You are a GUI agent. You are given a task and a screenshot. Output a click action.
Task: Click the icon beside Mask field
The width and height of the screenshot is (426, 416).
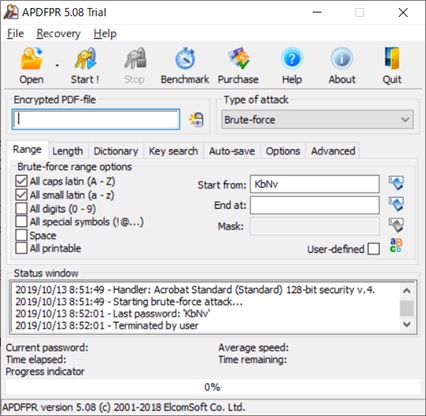[x=396, y=225]
